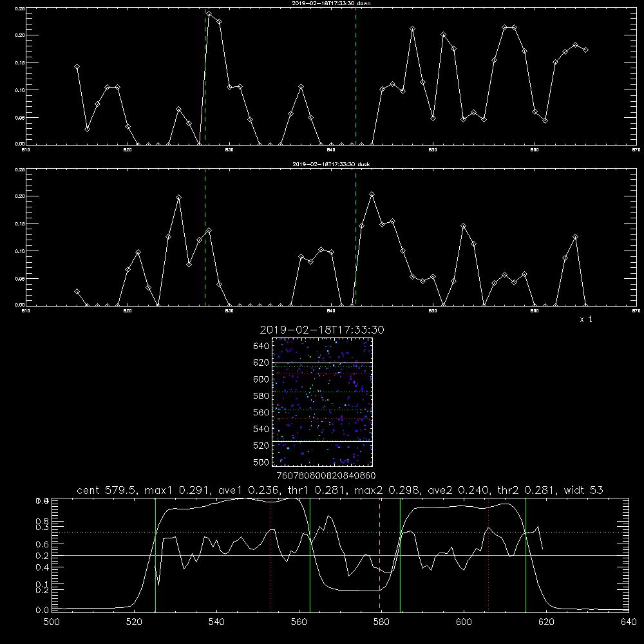Select the 'x t' label below the dusk plot
Screen dimensions: 644x644
585,319
